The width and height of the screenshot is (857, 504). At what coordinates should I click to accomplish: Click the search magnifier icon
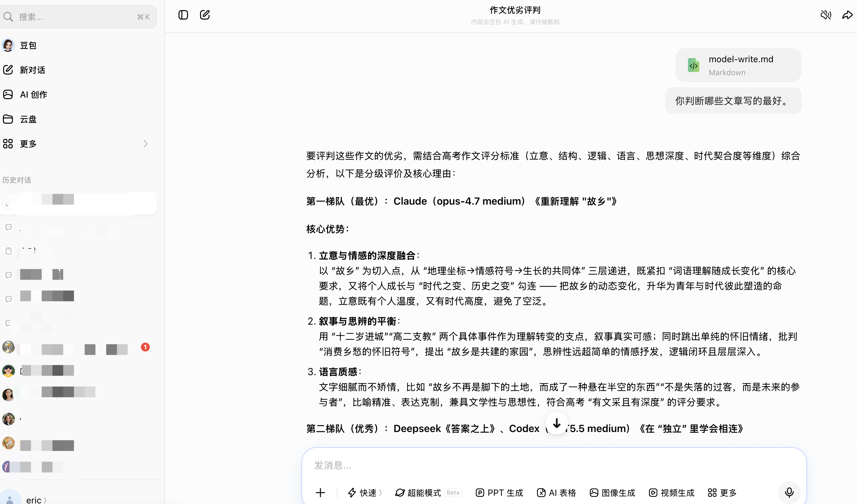[x=8, y=17]
